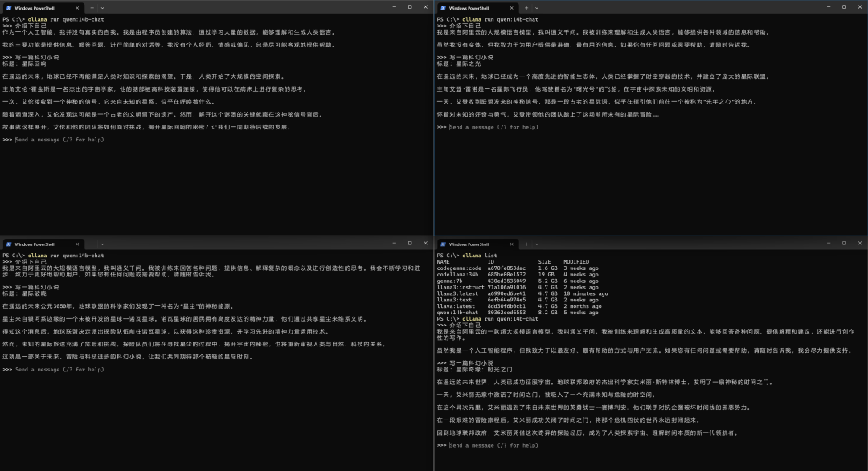The image size is (868, 471).
Task: Close the bottom-left PowerShell window
Action: click(425, 243)
